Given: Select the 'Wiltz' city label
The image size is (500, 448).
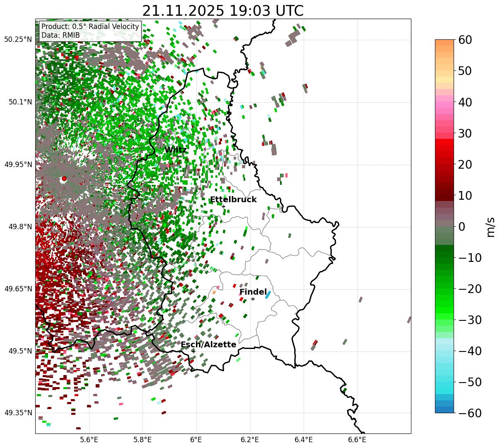Looking at the screenshot, I should pos(176,150).
